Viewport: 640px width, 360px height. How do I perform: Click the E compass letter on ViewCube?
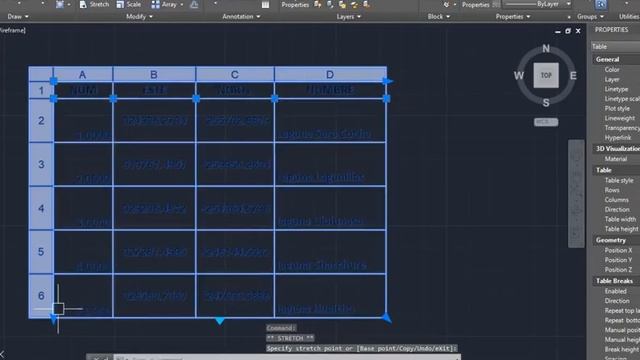[573, 76]
